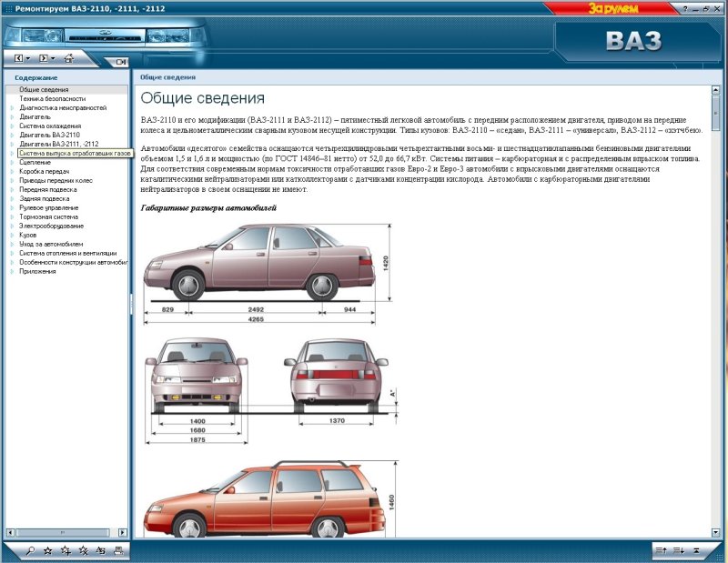
Task: Print the page with the printer icon
Action: click(118, 551)
